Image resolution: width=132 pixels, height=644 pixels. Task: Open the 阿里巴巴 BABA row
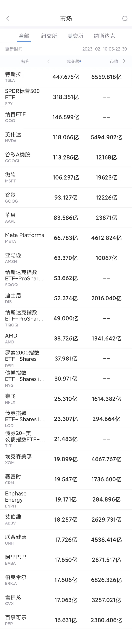tap(66, 560)
